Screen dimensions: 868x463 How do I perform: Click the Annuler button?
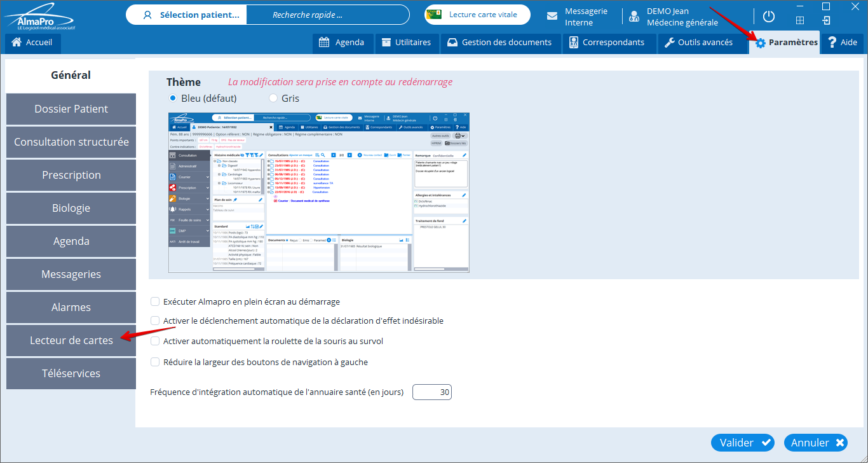tap(816, 443)
